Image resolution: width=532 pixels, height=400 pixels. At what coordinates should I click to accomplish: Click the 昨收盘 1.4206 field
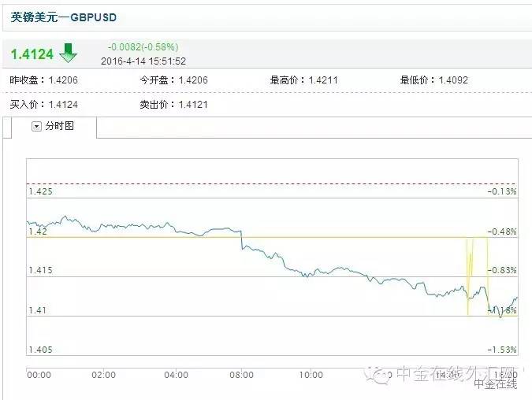pos(43,80)
